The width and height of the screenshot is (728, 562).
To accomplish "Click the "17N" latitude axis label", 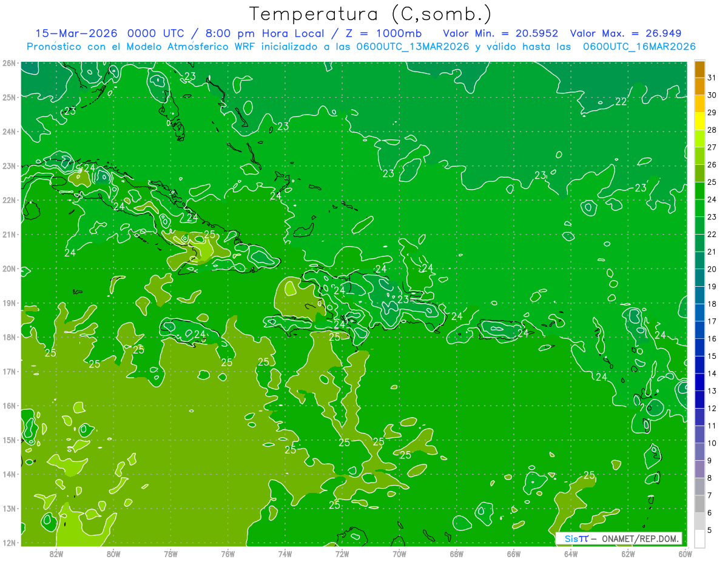I will pos(8,371).
